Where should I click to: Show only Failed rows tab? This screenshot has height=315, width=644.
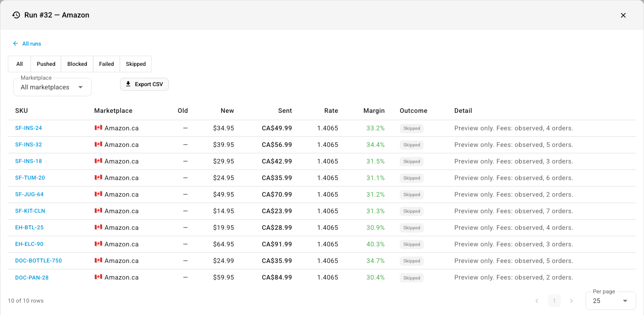coord(106,64)
